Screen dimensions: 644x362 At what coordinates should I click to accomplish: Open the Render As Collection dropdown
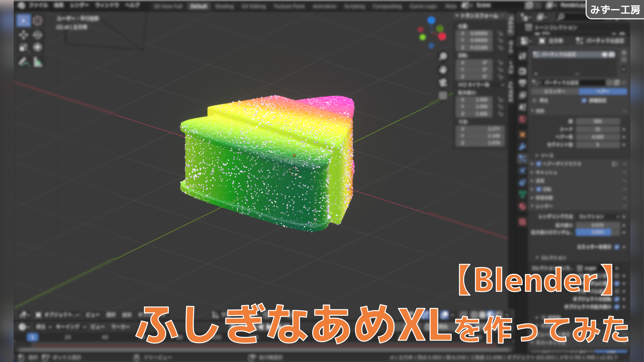pos(598,217)
